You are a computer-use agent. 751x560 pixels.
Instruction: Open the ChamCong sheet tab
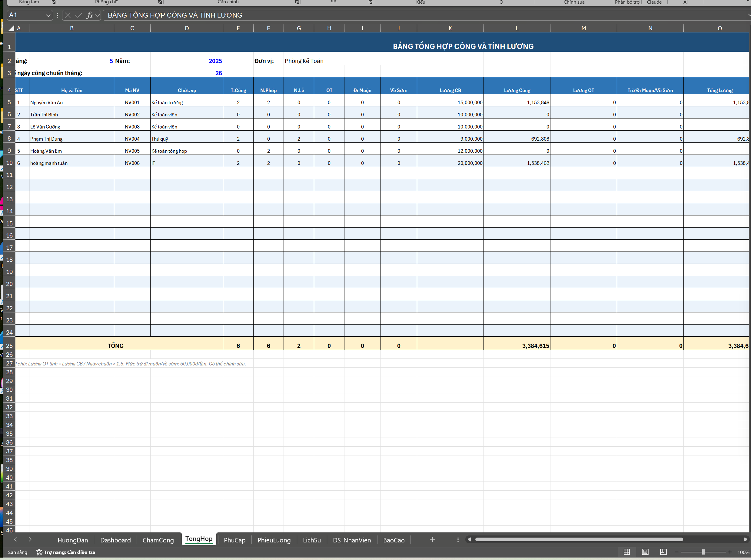(158, 540)
